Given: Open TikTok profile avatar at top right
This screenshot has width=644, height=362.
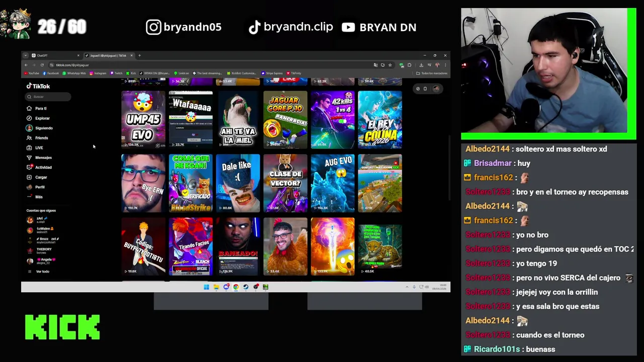Looking at the screenshot, I should coord(436,88).
